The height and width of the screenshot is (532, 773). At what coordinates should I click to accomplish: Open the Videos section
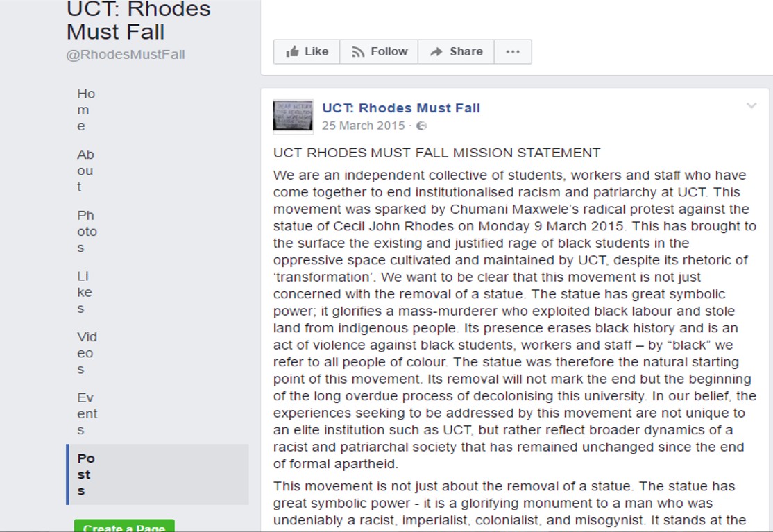coord(87,353)
